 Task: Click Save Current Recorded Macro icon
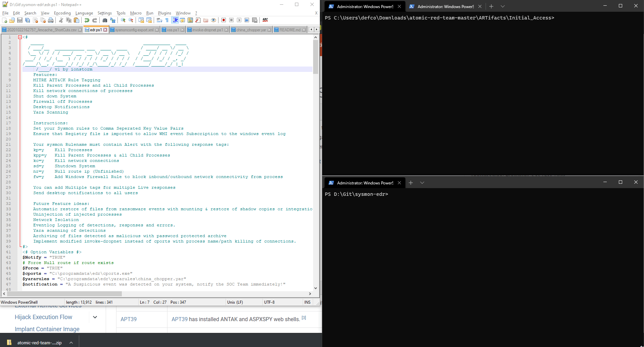[255, 20]
